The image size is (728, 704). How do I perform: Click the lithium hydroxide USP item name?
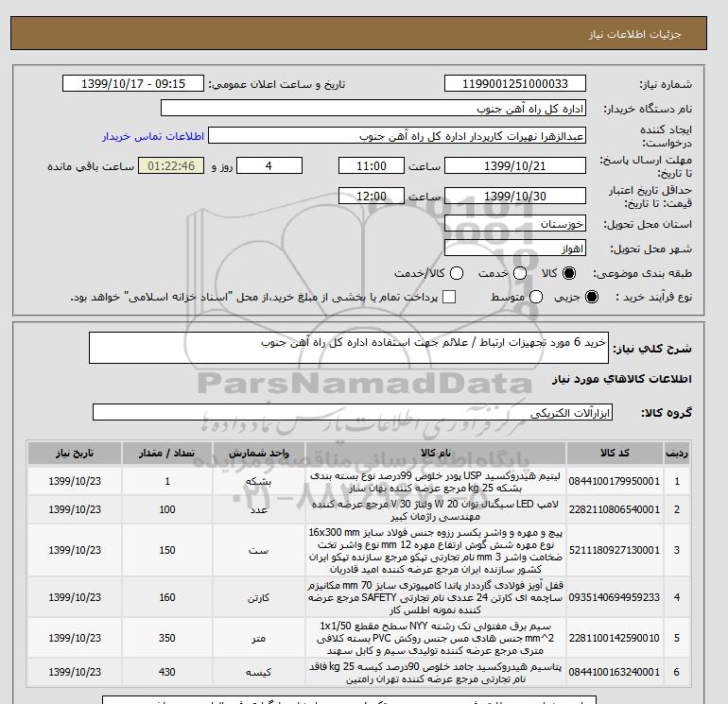pos(436,482)
